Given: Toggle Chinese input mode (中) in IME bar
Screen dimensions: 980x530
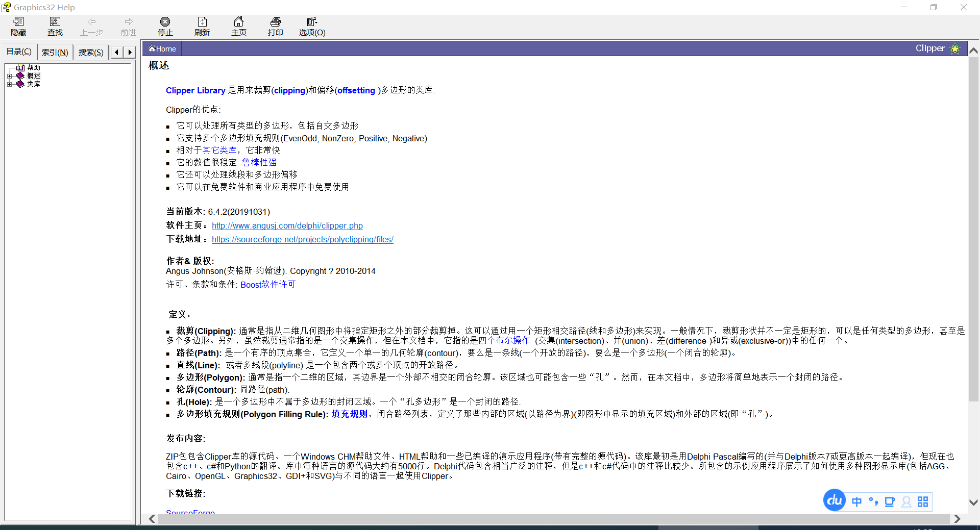Looking at the screenshot, I should pos(856,502).
